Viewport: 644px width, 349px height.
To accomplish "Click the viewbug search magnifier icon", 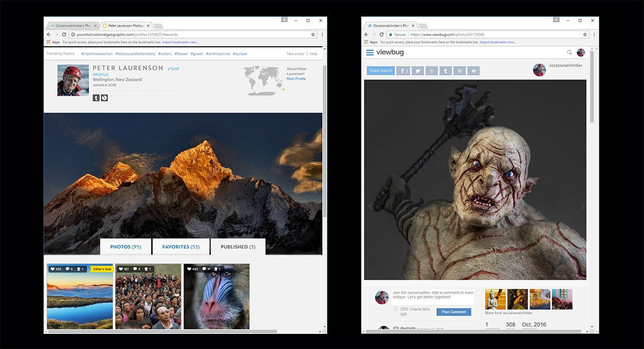I will pos(569,53).
